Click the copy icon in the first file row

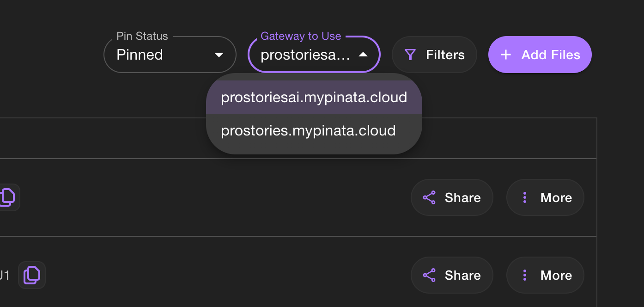coord(8,197)
